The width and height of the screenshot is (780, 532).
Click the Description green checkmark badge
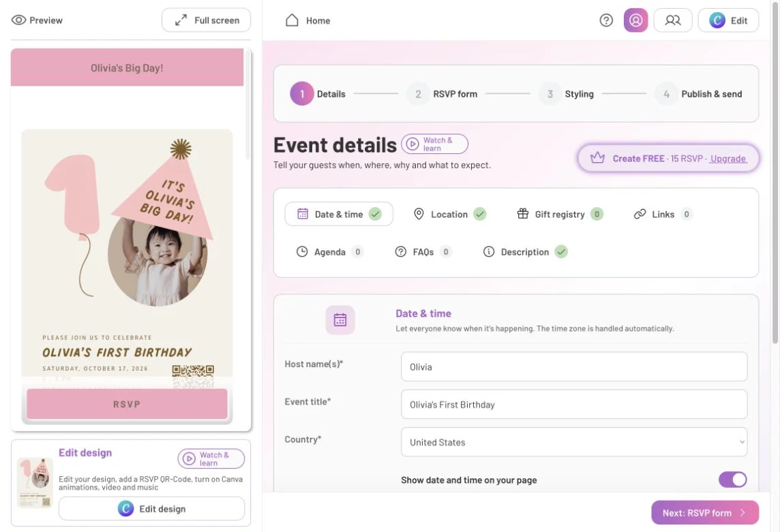click(x=561, y=251)
